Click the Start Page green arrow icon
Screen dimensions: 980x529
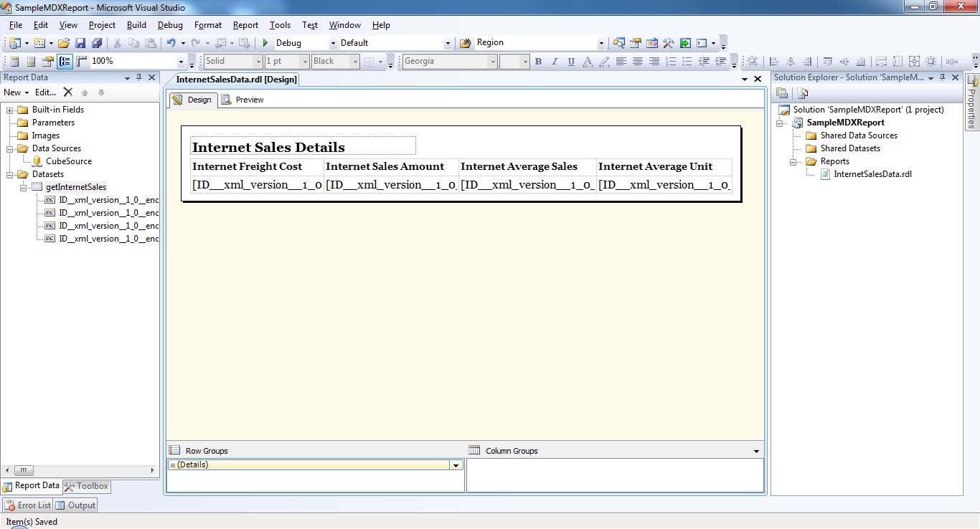[685, 43]
